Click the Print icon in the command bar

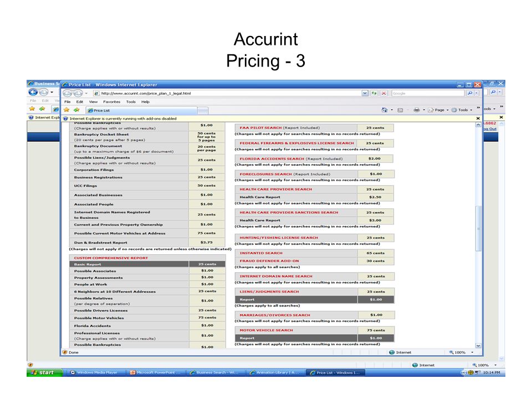click(416, 110)
